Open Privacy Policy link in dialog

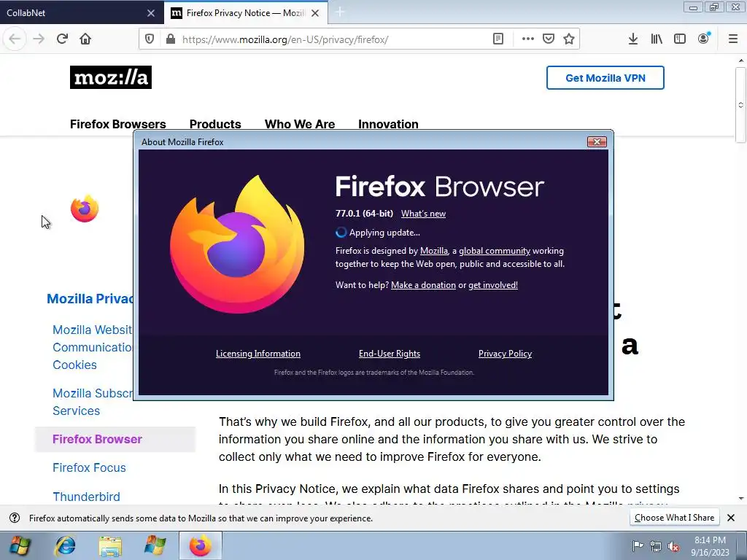point(505,354)
